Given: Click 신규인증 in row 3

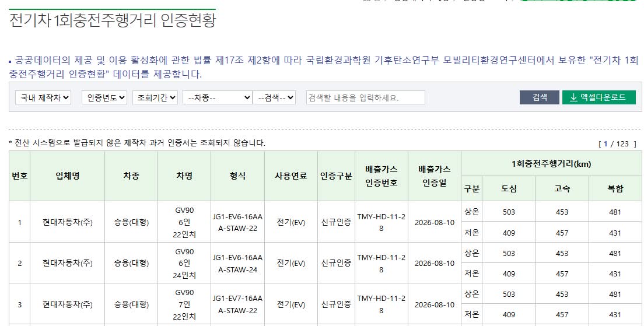Looking at the screenshot, I should (336, 304).
